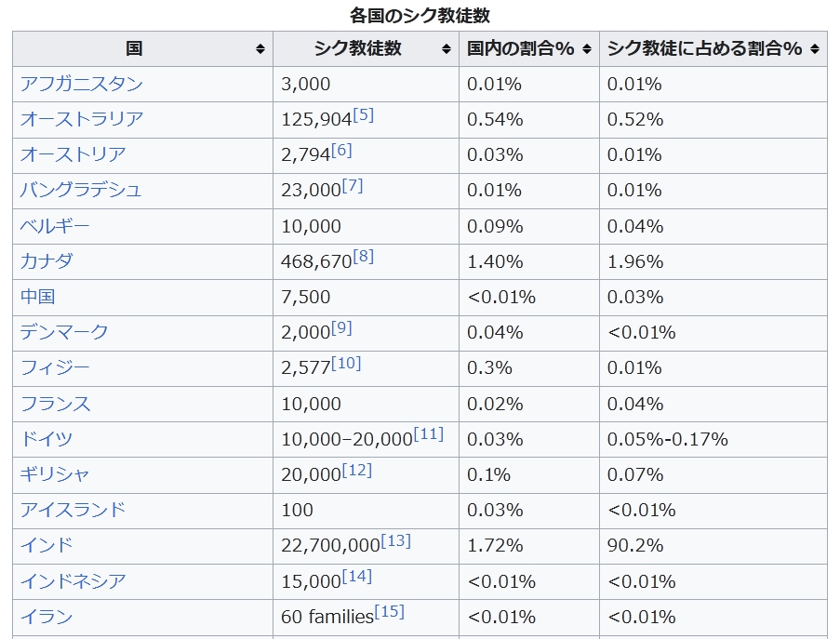The width and height of the screenshot is (840, 639).
Task: Follow reference [11] in the ドイツ row
Action: coord(429,434)
